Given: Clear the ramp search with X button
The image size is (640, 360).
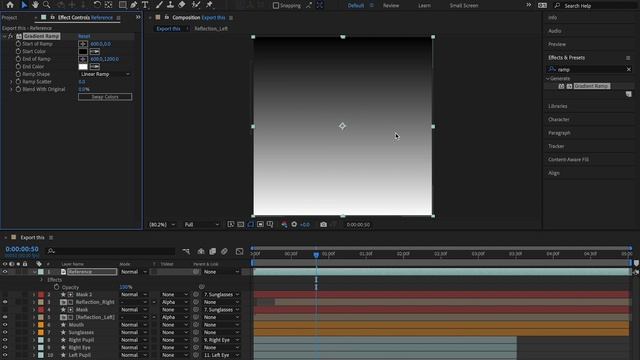Looking at the screenshot, I should tap(629, 69).
